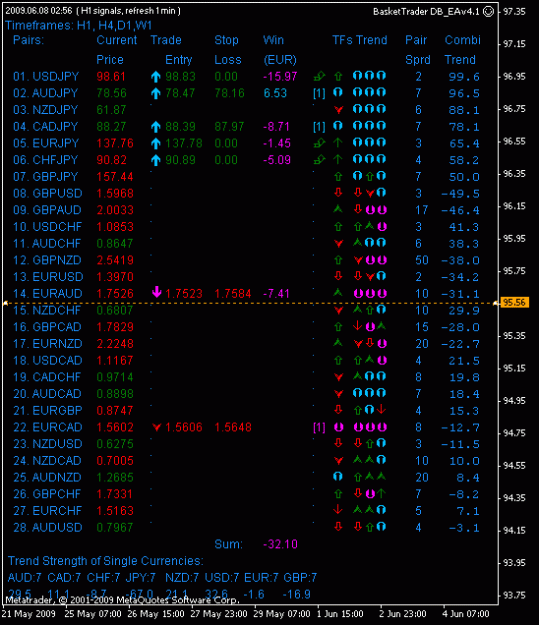Click the red H1 trend arrow in NZDJPY row

point(338,109)
